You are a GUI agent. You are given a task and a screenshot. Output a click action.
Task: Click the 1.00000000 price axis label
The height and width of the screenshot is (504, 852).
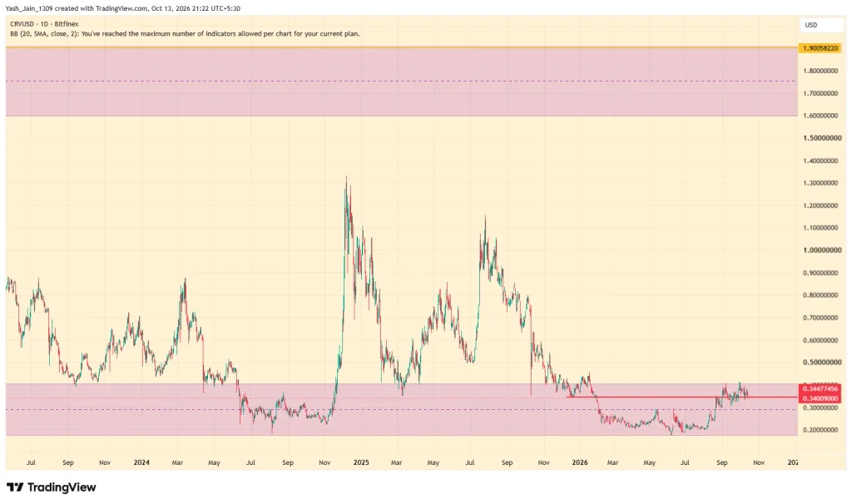[x=822, y=250]
